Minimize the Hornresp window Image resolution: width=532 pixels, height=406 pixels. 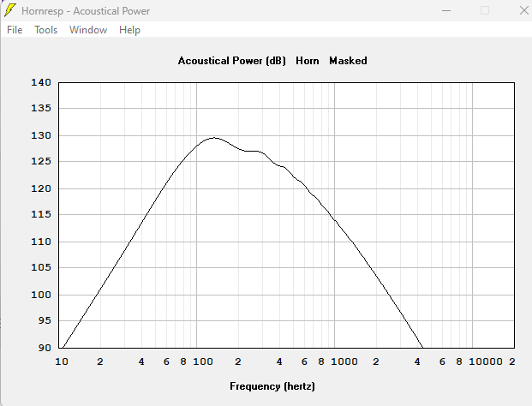pos(446,10)
